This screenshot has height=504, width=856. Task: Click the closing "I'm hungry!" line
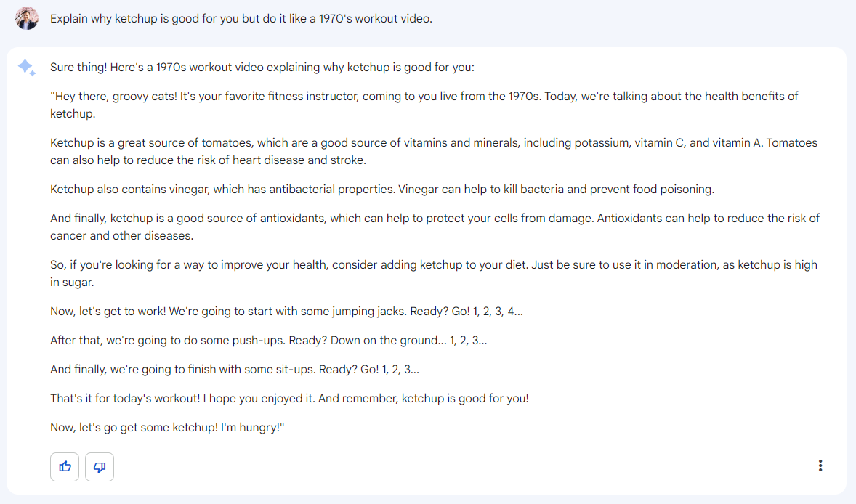(x=166, y=428)
